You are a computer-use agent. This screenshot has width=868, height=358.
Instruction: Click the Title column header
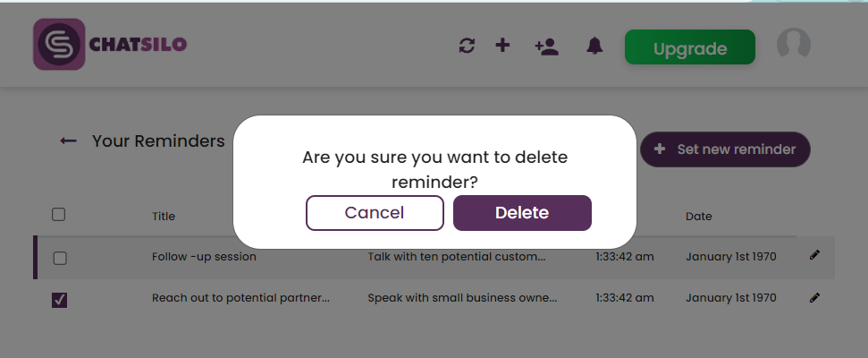(x=164, y=216)
